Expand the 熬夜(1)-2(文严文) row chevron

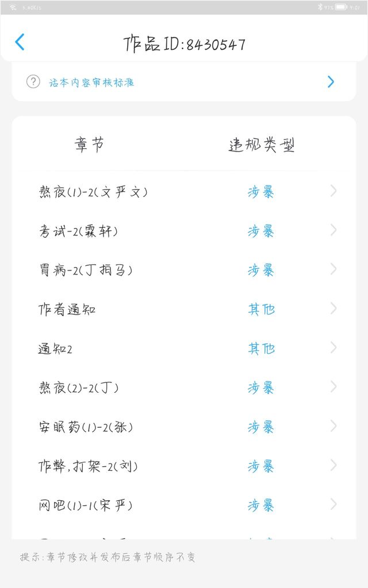(x=333, y=191)
